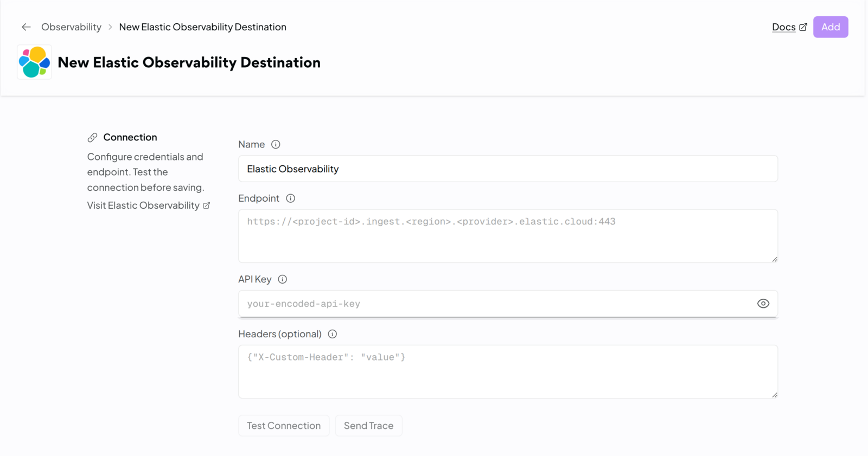The height and width of the screenshot is (456, 868).
Task: Click the page title heading text
Action: 189,62
